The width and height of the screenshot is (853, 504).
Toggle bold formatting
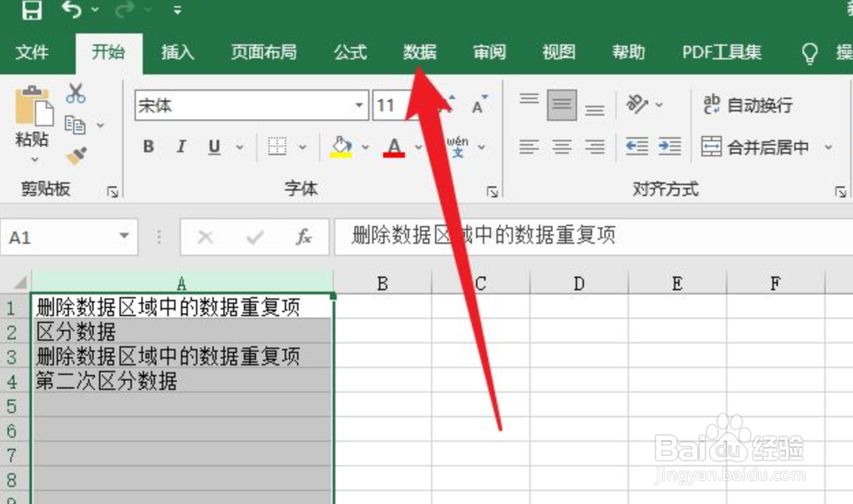(x=148, y=146)
